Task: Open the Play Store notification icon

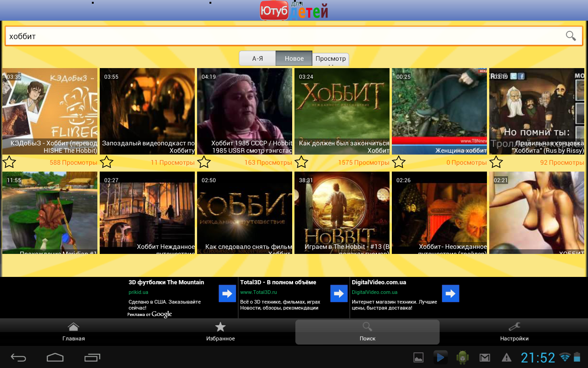Action: (x=441, y=357)
